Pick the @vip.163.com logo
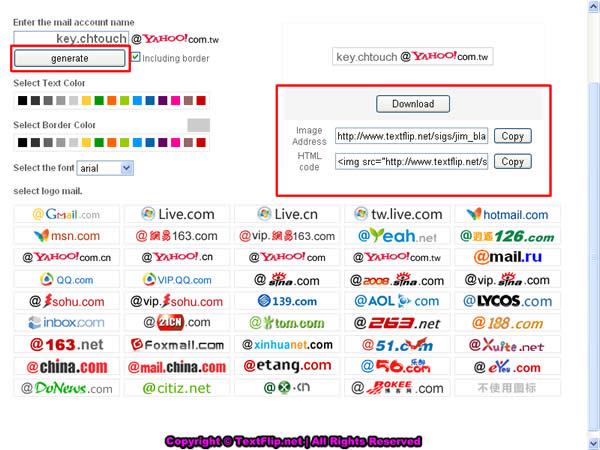Viewport: 600px width, 450px height. click(287, 236)
